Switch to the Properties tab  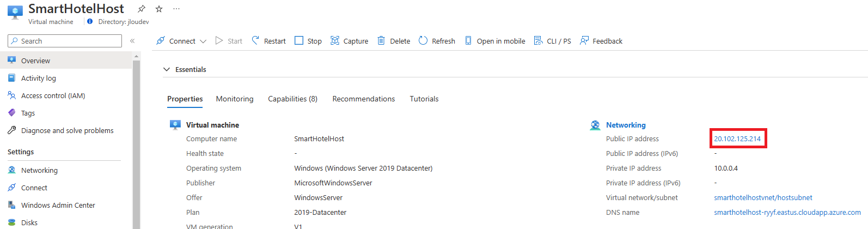coord(185,99)
